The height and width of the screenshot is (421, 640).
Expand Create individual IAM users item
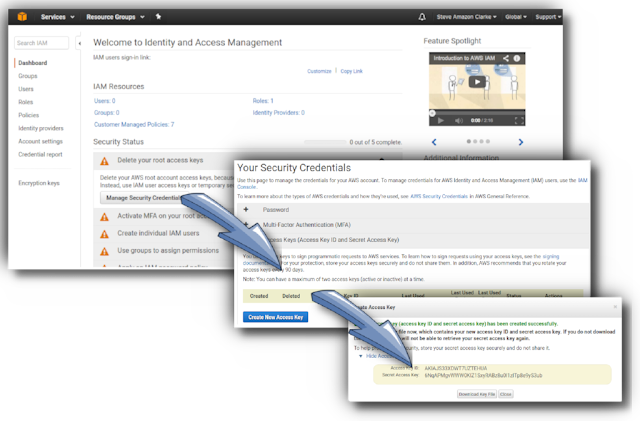coord(158,233)
